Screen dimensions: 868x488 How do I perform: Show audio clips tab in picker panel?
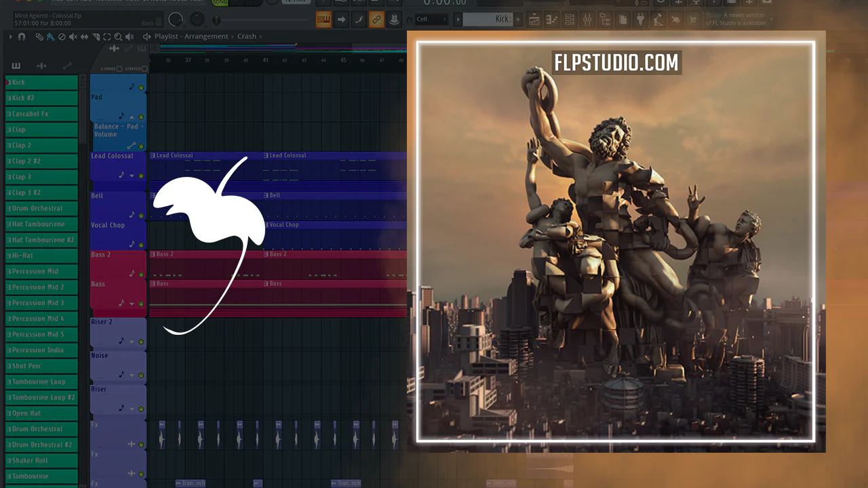(41, 66)
